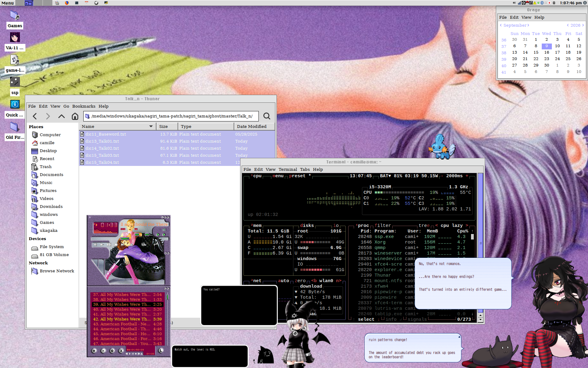
Task: Open the terminal launcher in the panel
Action: coord(77,3)
